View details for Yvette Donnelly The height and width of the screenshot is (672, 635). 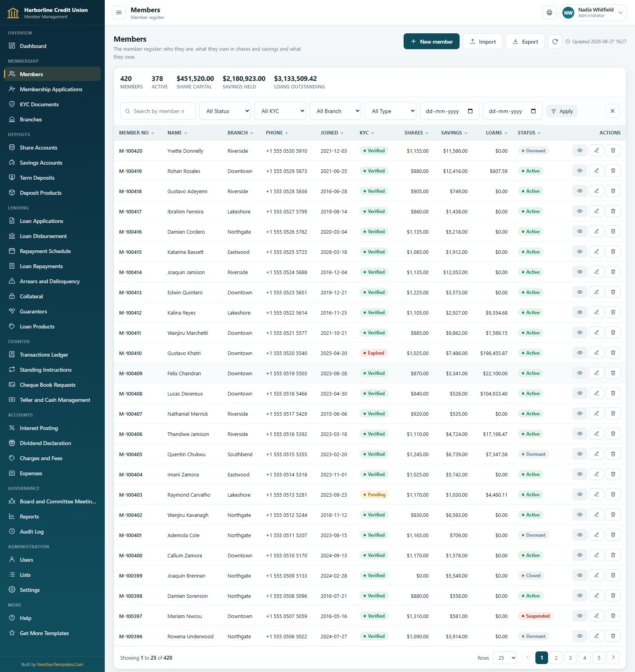580,151
